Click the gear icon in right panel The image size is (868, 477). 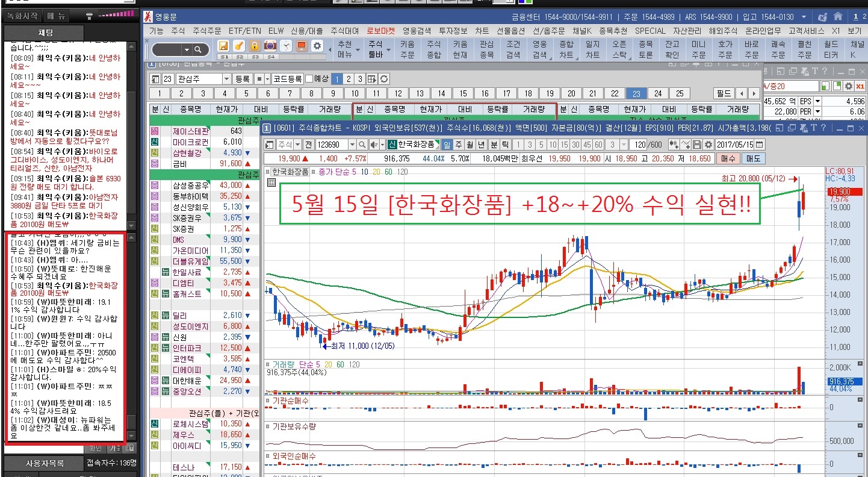coord(849,86)
